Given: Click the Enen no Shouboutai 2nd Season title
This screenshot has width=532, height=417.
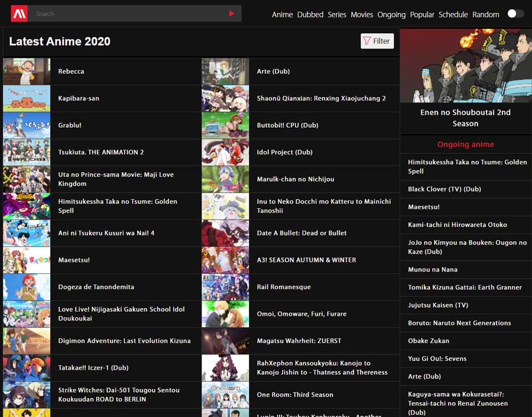Looking at the screenshot, I should point(466,118).
